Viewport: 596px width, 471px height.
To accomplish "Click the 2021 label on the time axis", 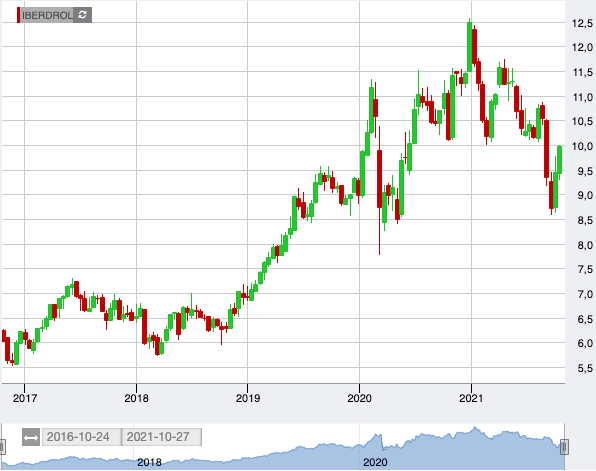I will point(471,398).
